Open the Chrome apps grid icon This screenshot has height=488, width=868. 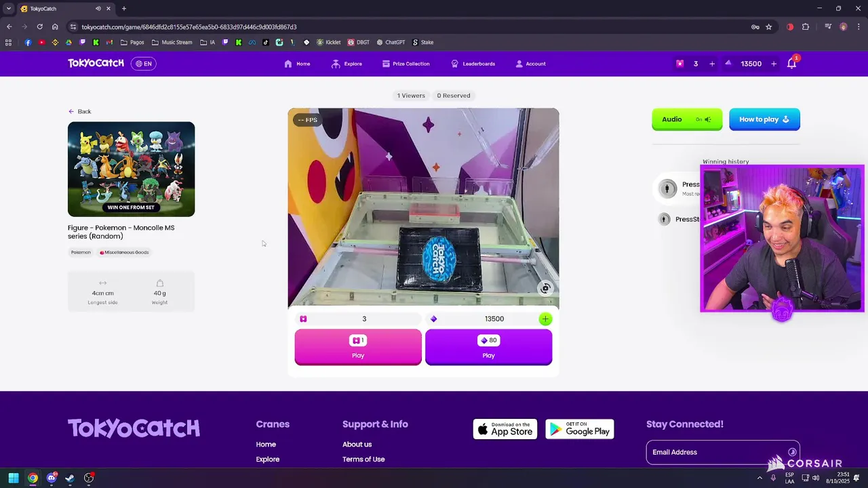[x=8, y=42]
